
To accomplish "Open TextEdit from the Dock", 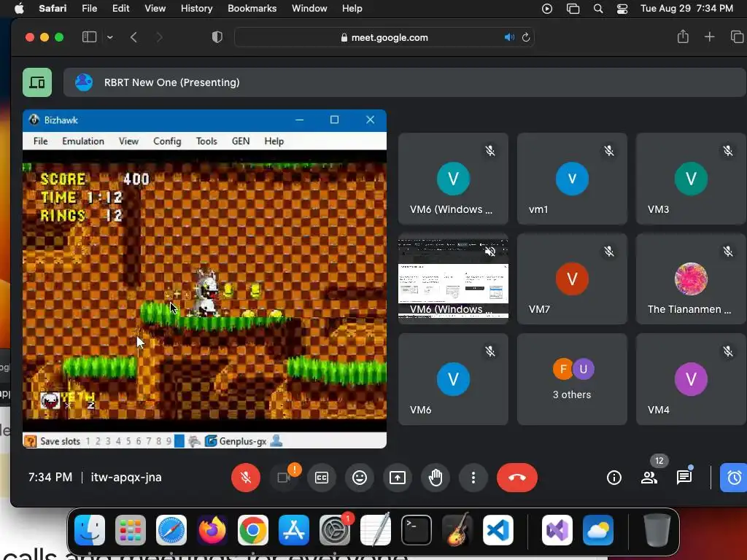I will click(x=376, y=529).
